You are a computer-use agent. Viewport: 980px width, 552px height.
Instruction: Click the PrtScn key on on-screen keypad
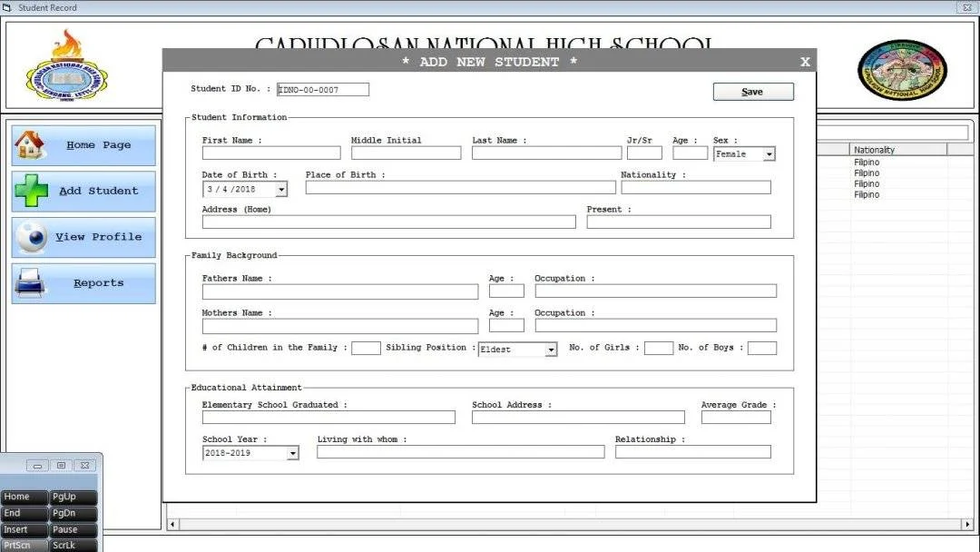(x=24, y=546)
